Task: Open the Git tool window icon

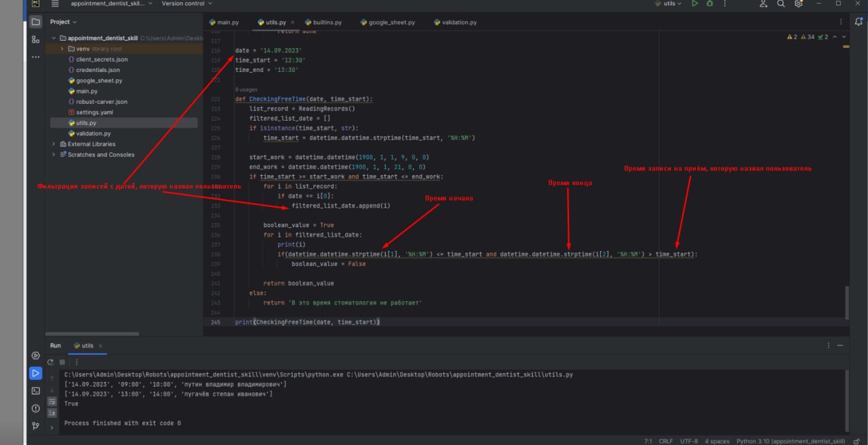Action: click(35, 426)
